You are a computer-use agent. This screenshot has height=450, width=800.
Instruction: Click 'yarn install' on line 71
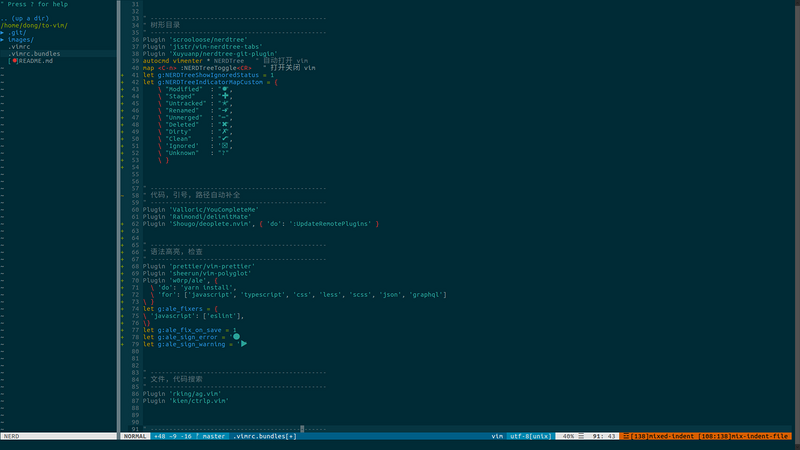coord(207,288)
